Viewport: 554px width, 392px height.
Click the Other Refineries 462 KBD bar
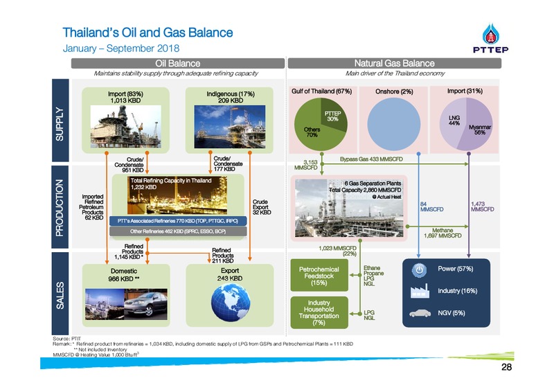(178, 231)
